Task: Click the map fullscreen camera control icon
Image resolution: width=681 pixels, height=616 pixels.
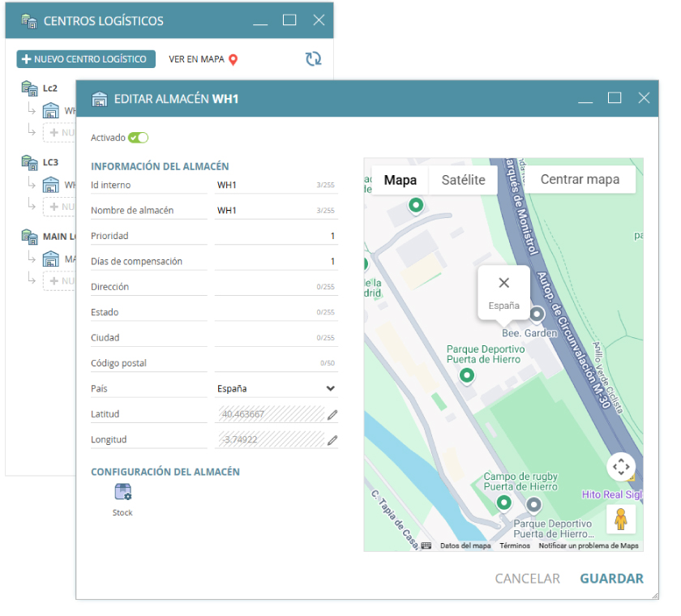Action: pos(620,466)
